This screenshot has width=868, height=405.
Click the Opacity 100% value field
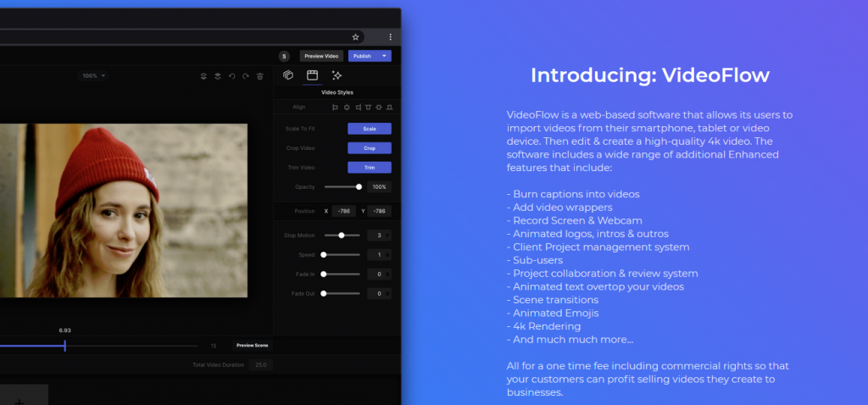(379, 187)
